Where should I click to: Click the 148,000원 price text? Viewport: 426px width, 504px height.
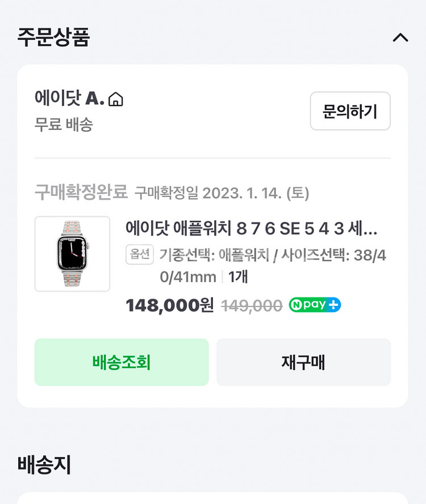coord(169,305)
